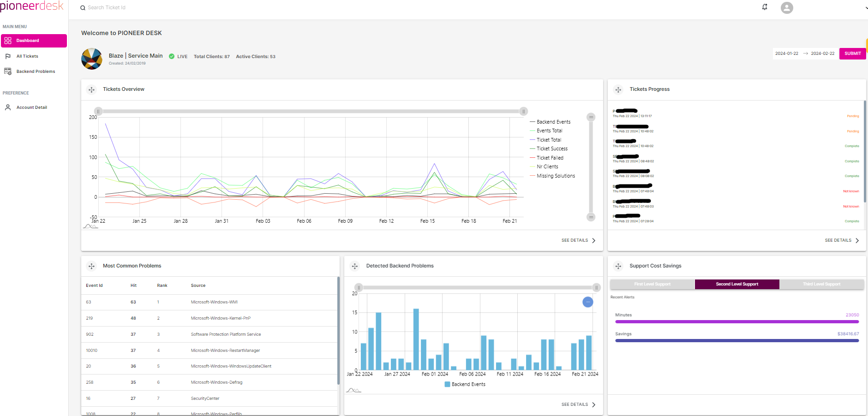Toggle Ticket Success legend series
This screenshot has width=868, height=416.
pyautogui.click(x=549, y=149)
